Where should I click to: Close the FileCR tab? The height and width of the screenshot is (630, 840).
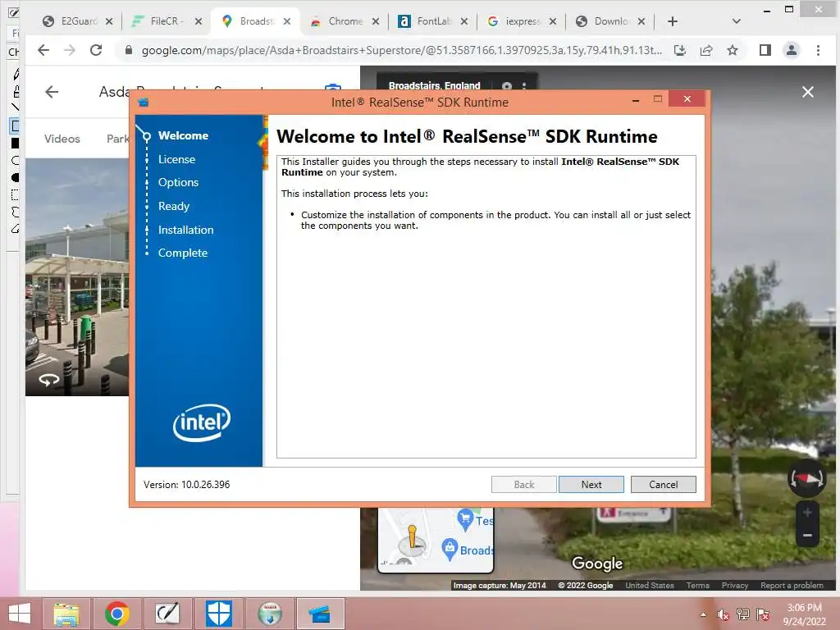coord(199,21)
